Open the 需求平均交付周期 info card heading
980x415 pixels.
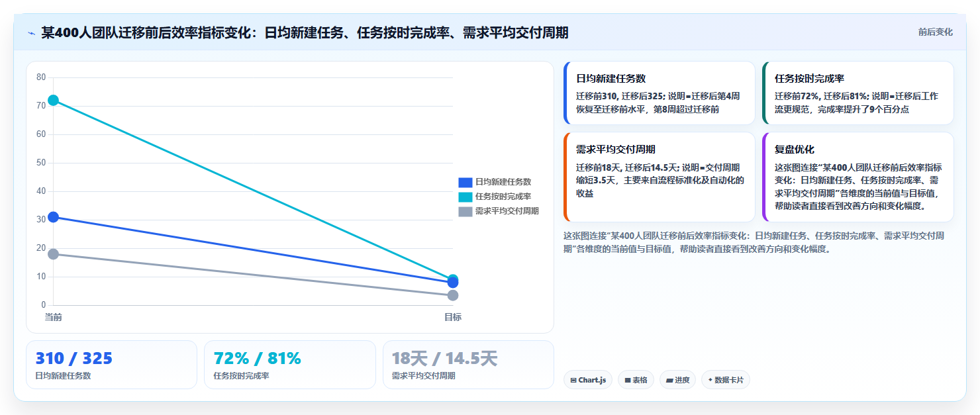(616, 150)
